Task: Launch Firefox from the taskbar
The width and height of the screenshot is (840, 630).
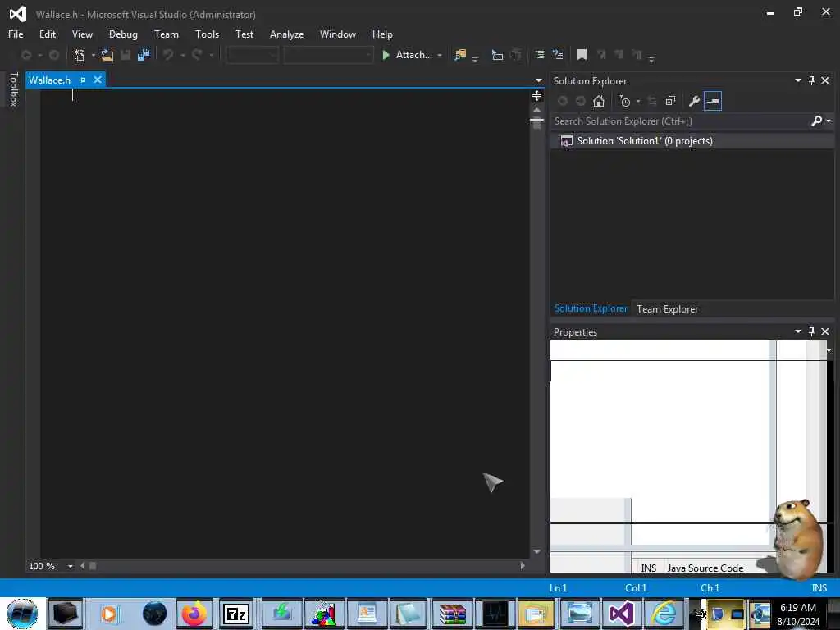Action: (x=194, y=614)
